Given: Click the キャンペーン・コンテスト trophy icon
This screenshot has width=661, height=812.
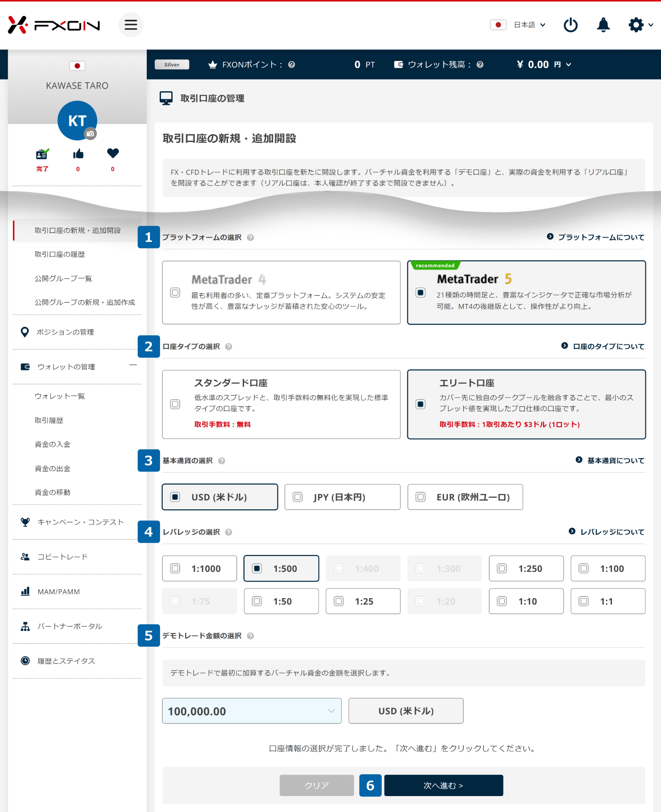Looking at the screenshot, I should point(25,522).
